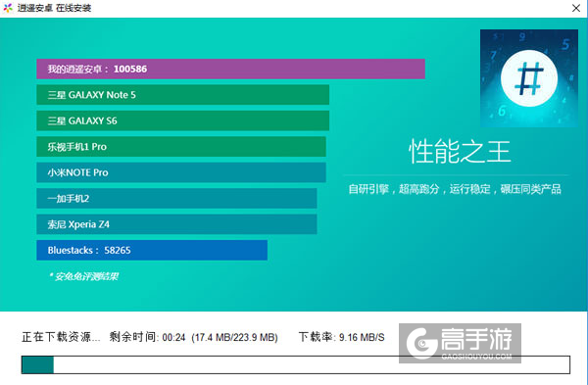Viewport: 588px width, 385px height.
Task: Click the 性能之王 headline
Action: [x=460, y=152]
